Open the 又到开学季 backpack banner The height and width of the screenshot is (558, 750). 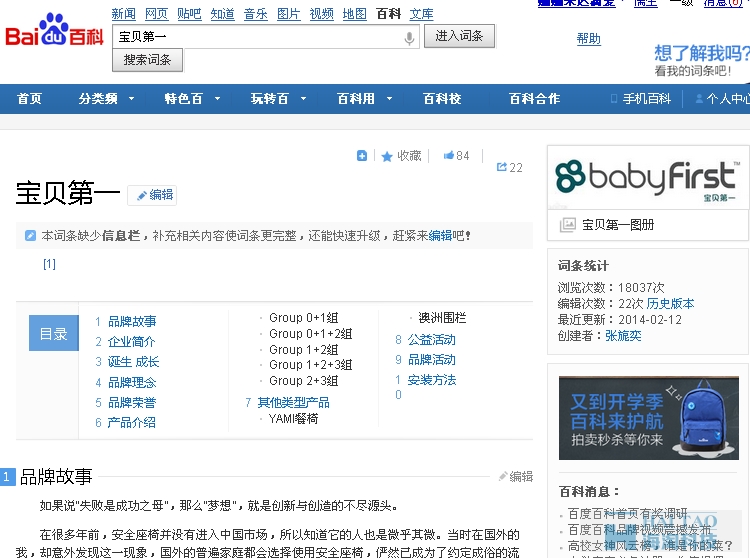coord(649,418)
